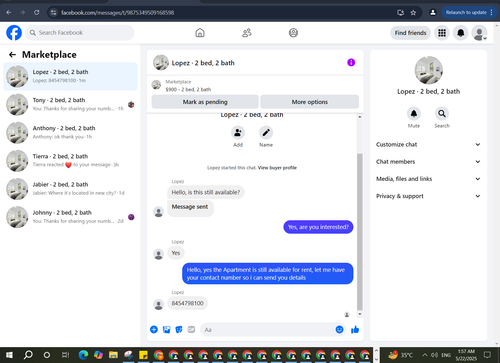Open the Jabier - 2 bed, 2 bath chat
The image size is (500, 363).
tap(70, 189)
